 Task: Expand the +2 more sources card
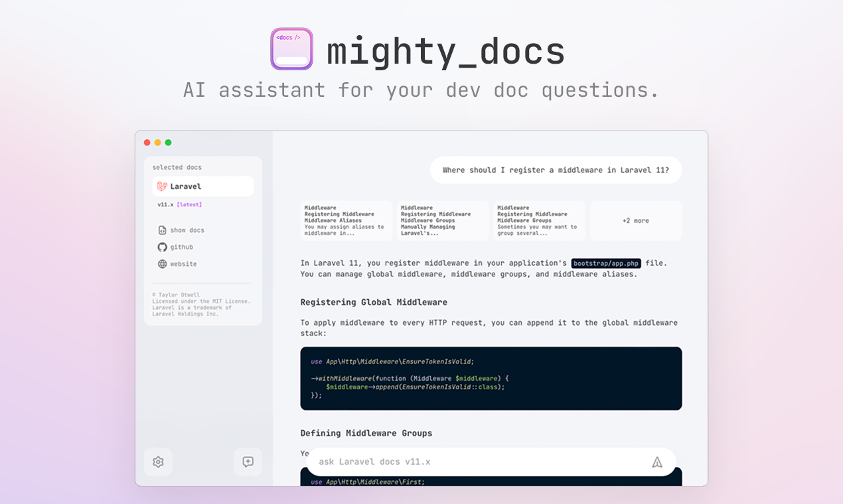[636, 220]
